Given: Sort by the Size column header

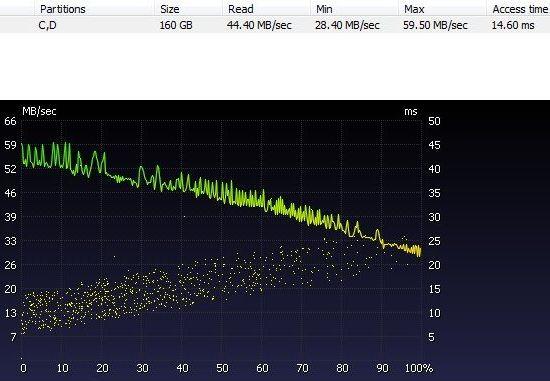Looking at the screenshot, I should pyautogui.click(x=188, y=8).
